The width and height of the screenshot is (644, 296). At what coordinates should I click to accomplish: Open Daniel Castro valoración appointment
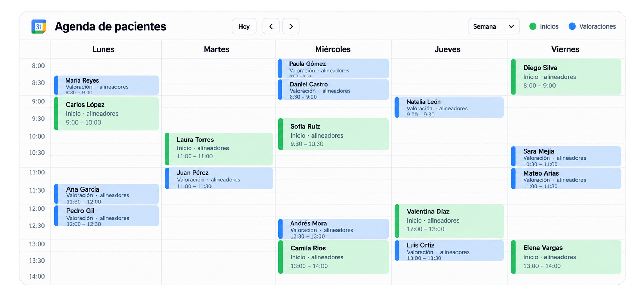tap(333, 89)
